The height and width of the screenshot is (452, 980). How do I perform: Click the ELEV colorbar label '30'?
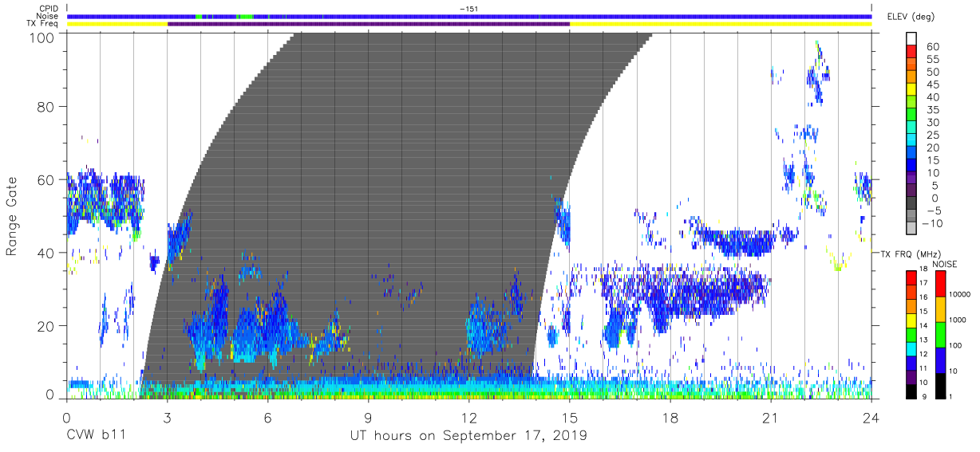click(933, 122)
